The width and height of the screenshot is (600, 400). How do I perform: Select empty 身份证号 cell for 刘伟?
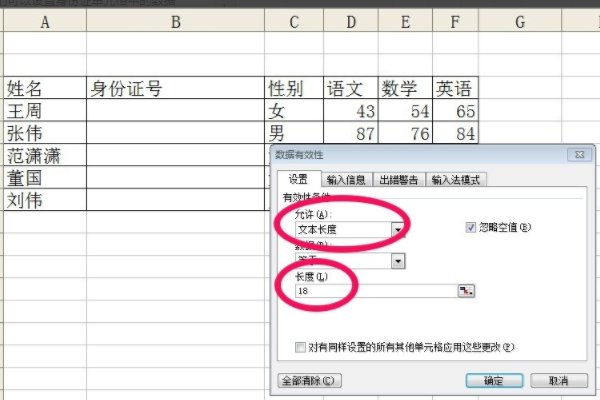pyautogui.click(x=176, y=200)
